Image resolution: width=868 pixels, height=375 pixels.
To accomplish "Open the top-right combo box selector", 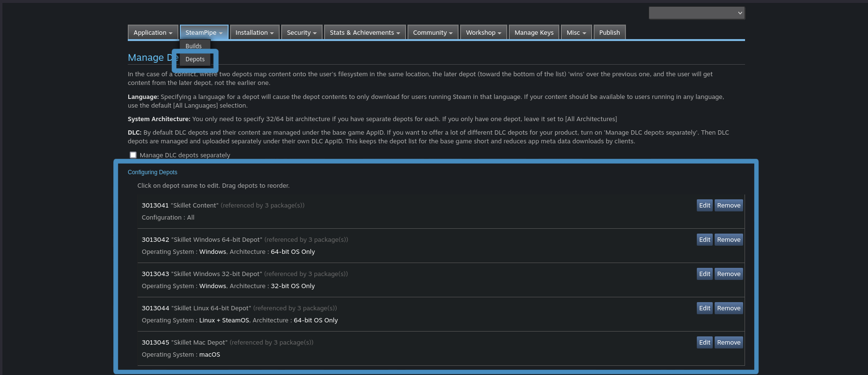I will coord(696,13).
